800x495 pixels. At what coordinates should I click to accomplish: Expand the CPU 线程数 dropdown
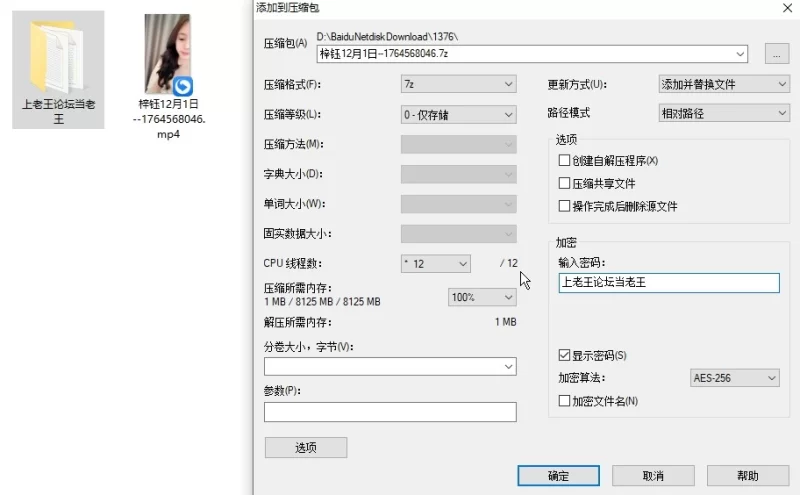435,264
